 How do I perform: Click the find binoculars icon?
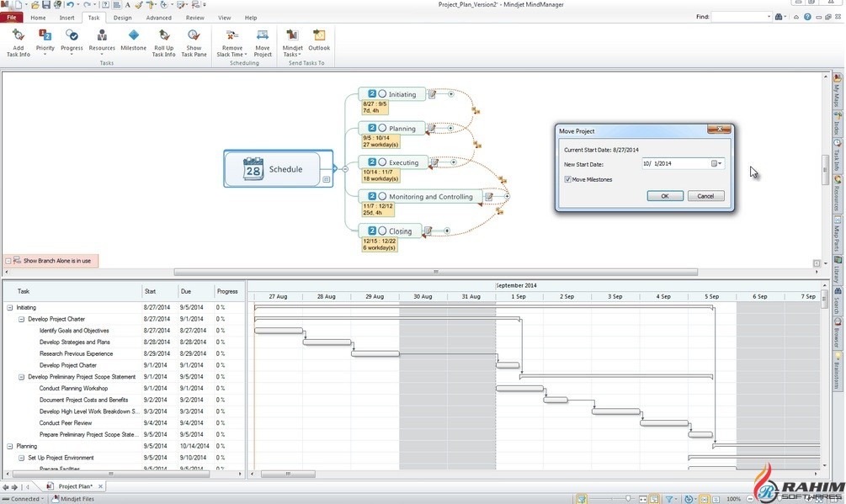tap(779, 17)
